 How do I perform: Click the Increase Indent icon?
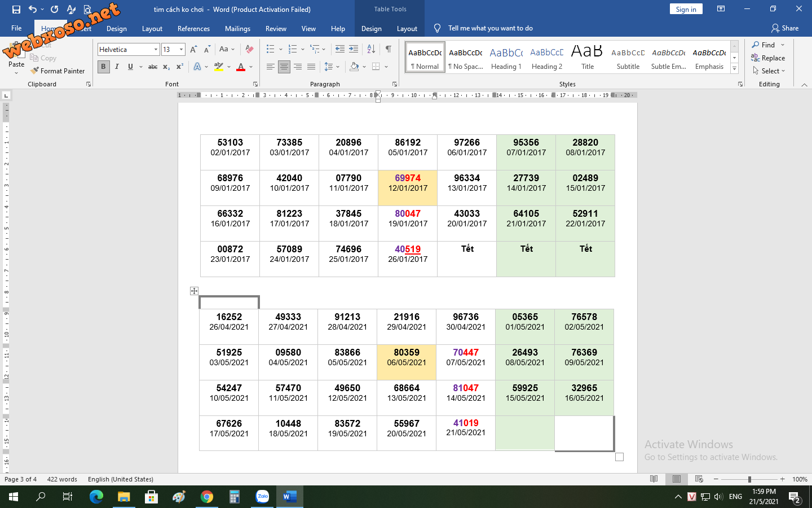(354, 49)
